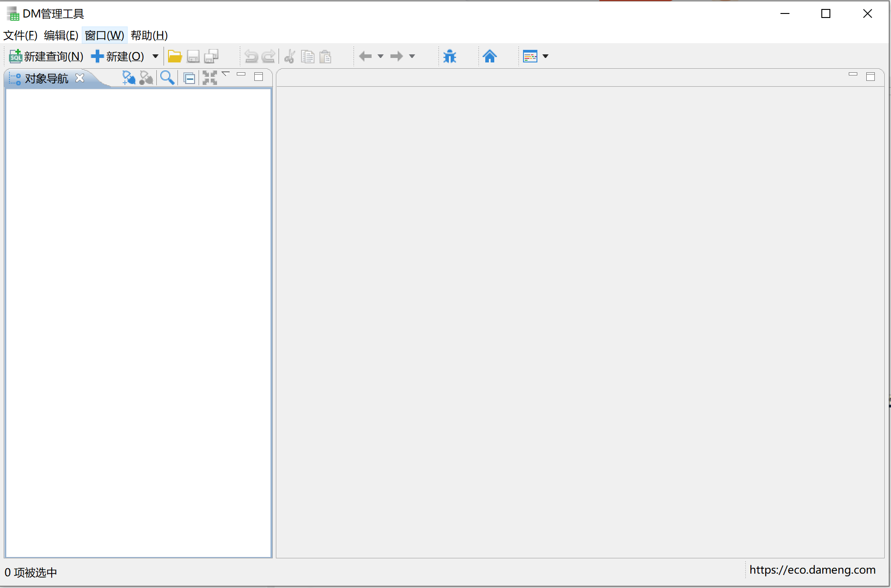Click the 新建查询(N) button
This screenshot has width=891, height=588.
coord(46,57)
